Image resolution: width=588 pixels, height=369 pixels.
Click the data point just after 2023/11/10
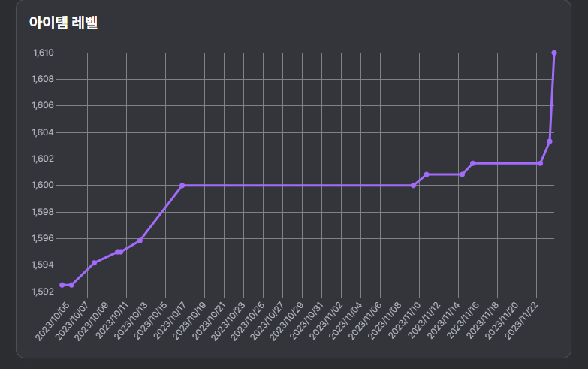coord(427,174)
